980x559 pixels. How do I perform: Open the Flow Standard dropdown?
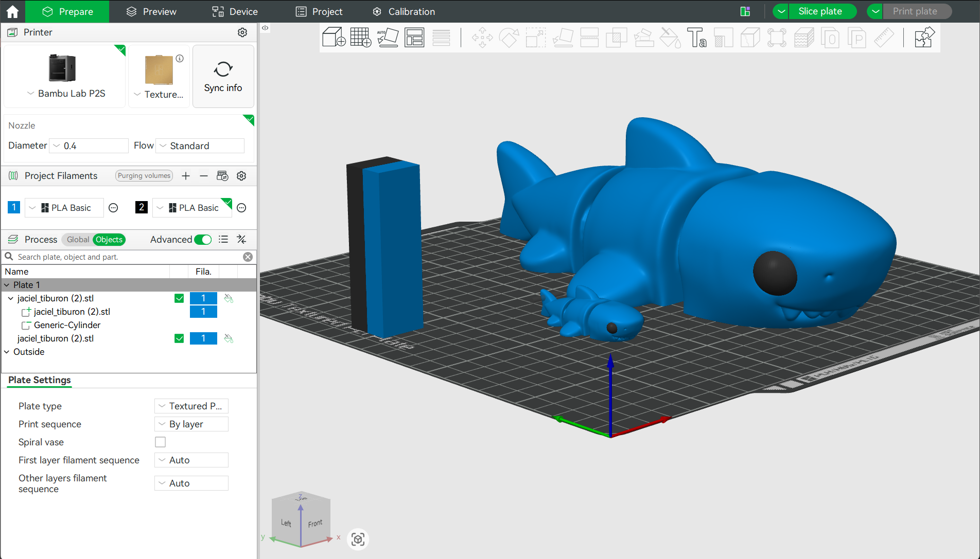200,146
